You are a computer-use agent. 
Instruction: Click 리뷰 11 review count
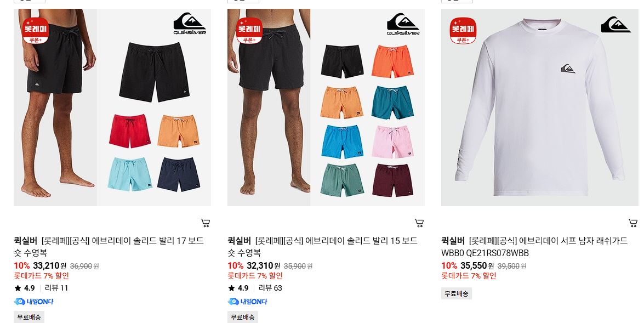pyautogui.click(x=56, y=288)
